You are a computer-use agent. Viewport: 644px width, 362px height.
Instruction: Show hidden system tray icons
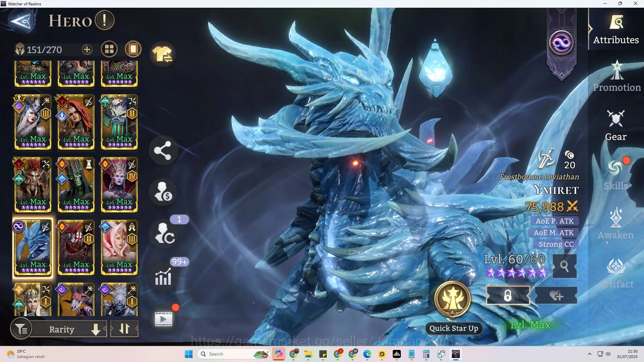pos(589,354)
